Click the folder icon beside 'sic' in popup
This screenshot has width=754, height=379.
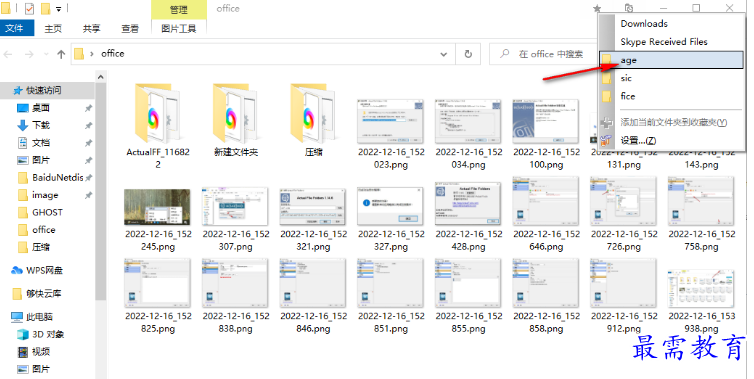coord(607,78)
